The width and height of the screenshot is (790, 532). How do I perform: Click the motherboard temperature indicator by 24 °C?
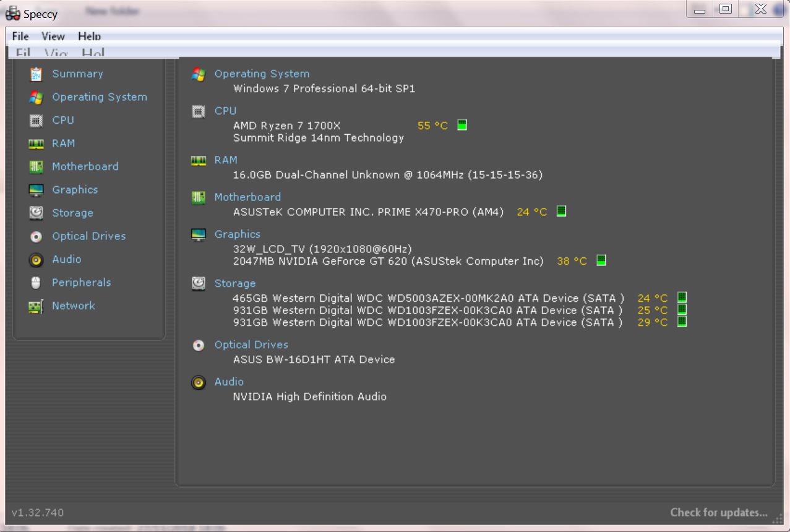pos(561,211)
